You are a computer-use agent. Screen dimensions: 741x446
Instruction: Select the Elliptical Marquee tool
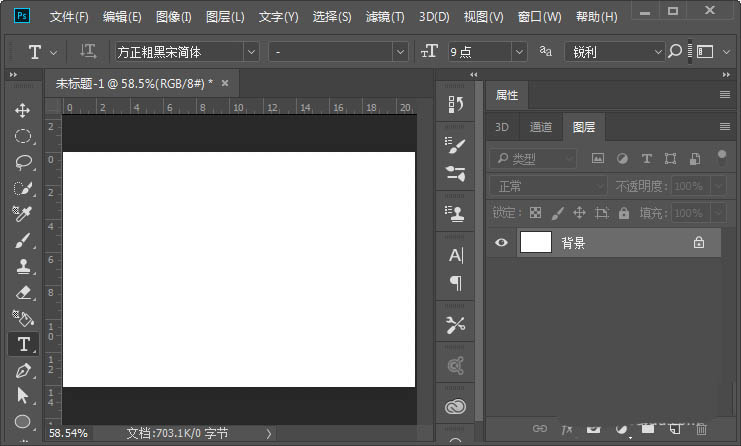[22, 137]
